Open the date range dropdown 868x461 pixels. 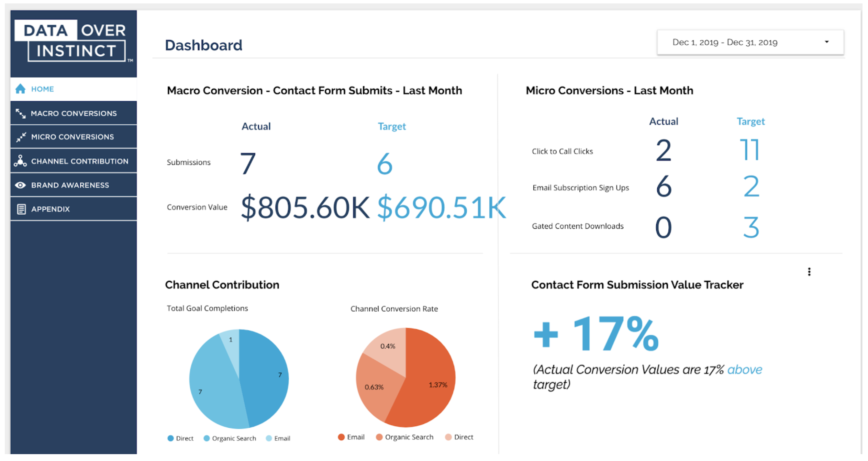750,42
